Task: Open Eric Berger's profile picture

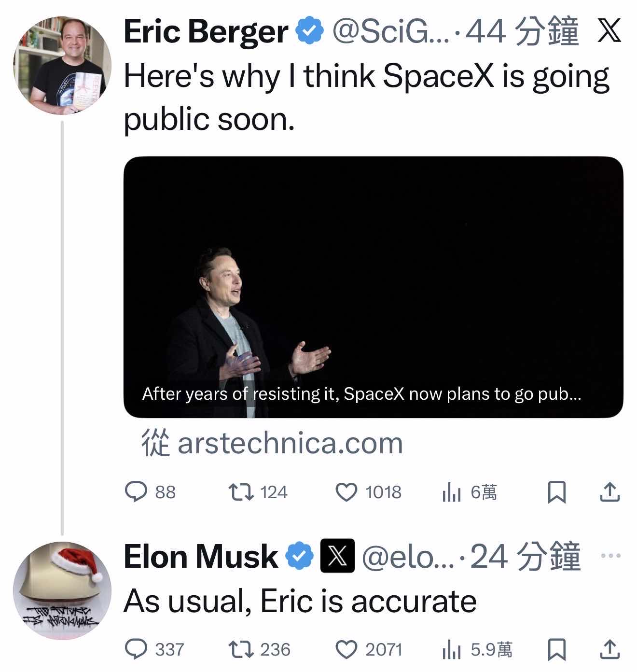Action: (62, 65)
